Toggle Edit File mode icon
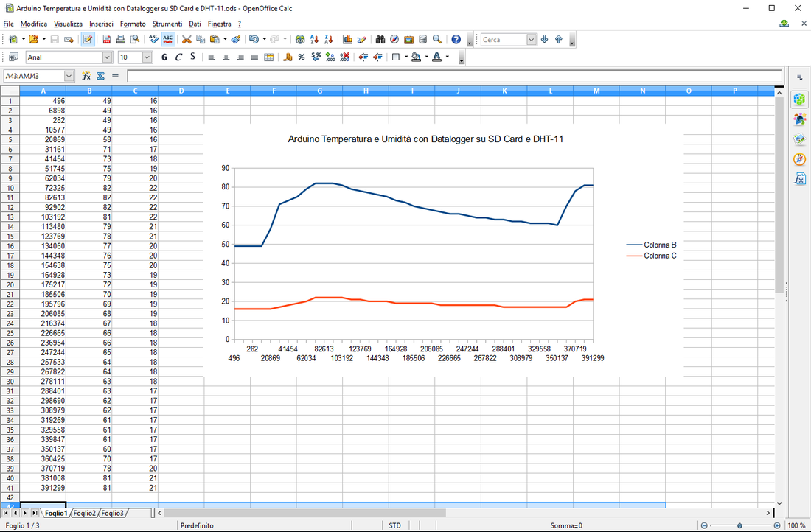The image size is (811, 532). tap(88, 39)
